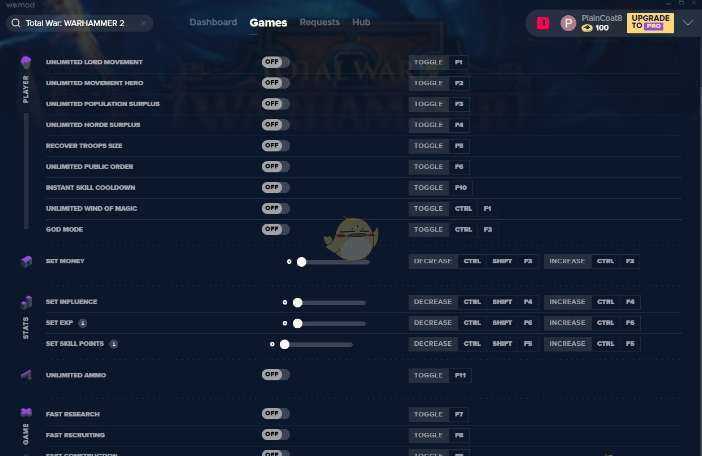This screenshot has width=702, height=456.
Task: Click Toggle hotkey button for Unlimited Lord Movement
Action: (x=428, y=62)
